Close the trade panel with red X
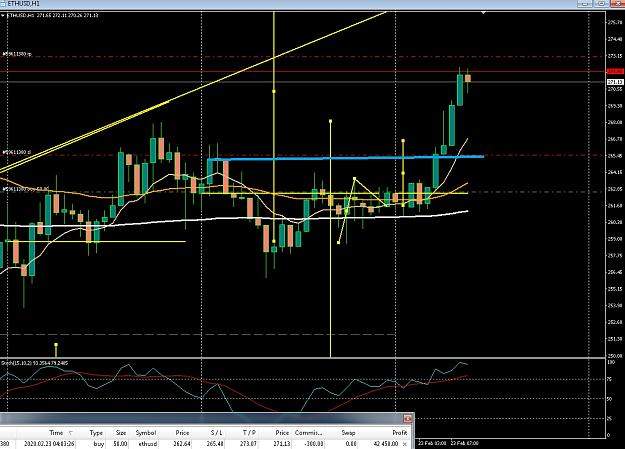 pos(407,418)
